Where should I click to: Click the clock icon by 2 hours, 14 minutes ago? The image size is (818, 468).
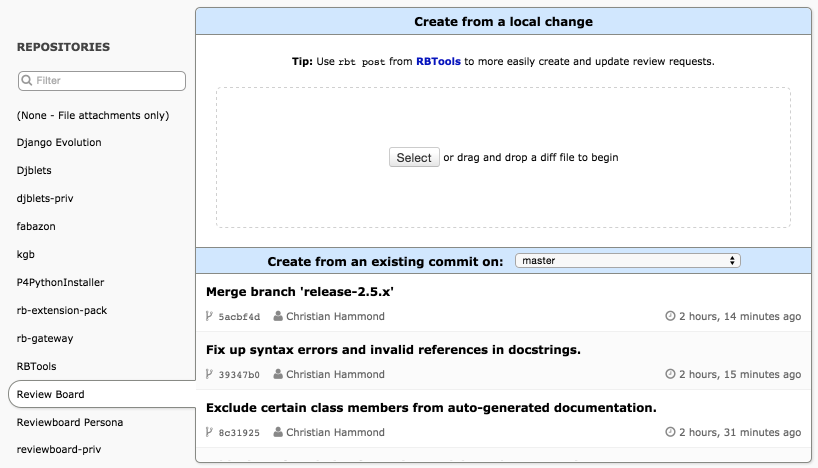[x=670, y=316]
